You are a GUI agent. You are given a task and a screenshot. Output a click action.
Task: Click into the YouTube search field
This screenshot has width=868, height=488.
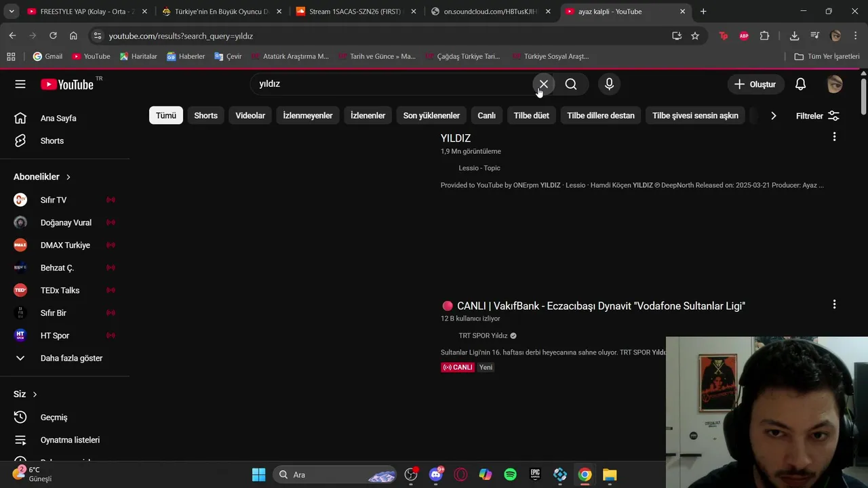pos(393,84)
